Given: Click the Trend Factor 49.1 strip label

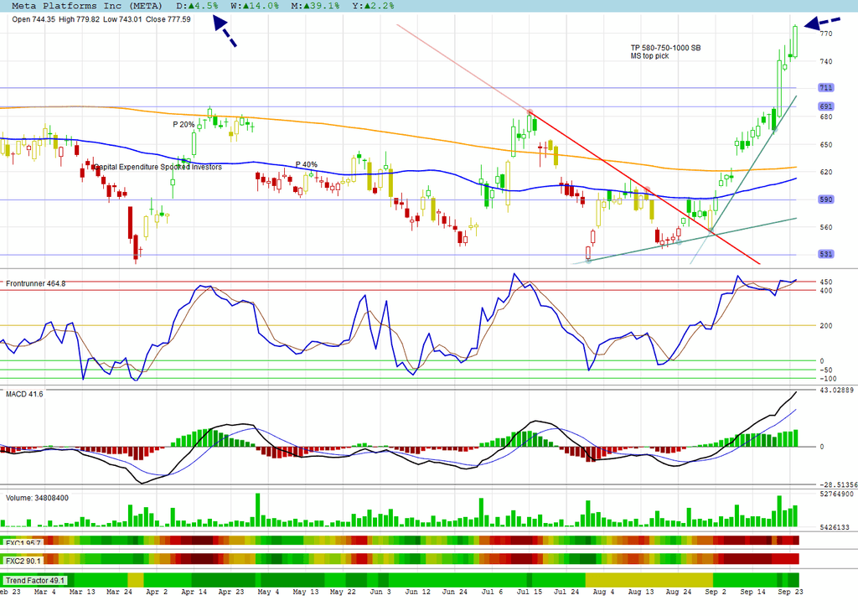Looking at the screenshot, I should pos(35,581).
